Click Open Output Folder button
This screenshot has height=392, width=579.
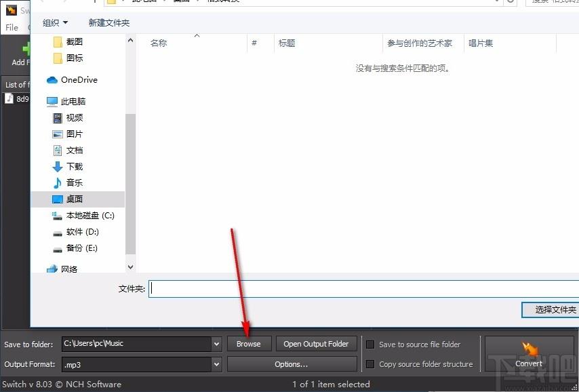click(316, 344)
